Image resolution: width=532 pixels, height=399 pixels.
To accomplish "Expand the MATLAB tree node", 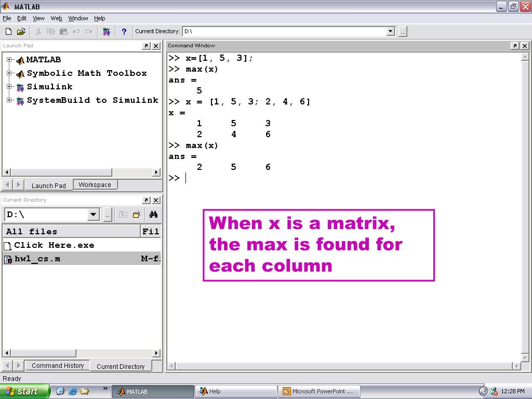I will 9,60.
